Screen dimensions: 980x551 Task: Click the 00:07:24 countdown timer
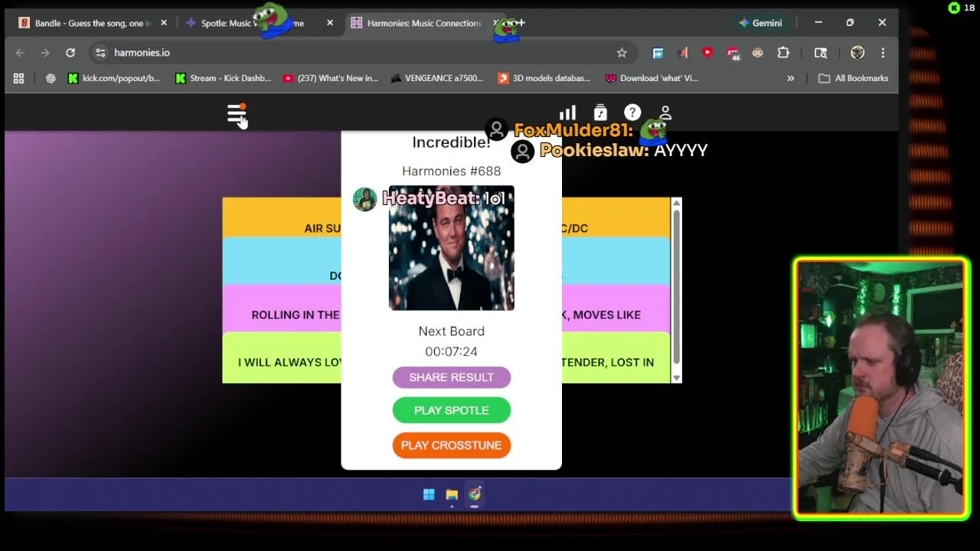451,351
